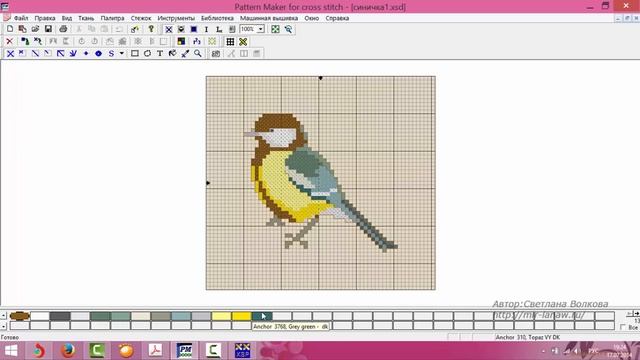
Task: Open the PDF reader taskbar icon
Action: [156, 351]
